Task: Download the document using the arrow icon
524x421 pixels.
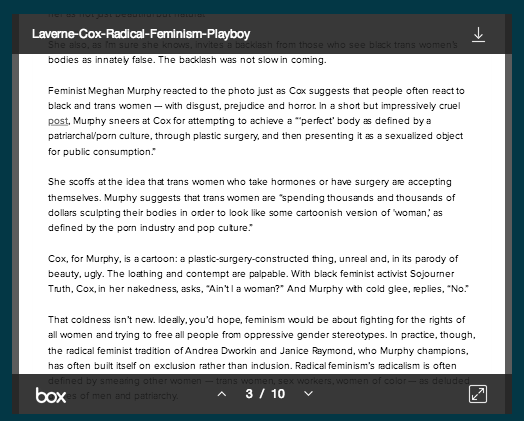Action: [478, 34]
